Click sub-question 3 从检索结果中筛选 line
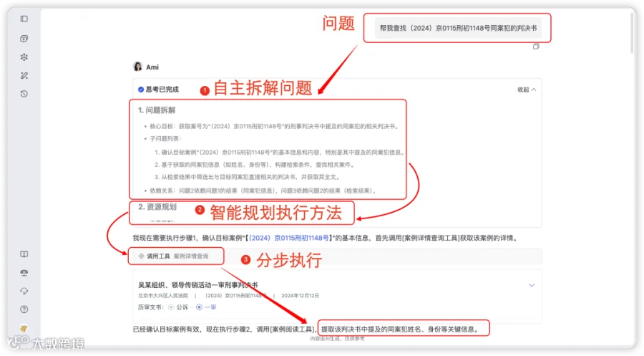 [x=248, y=177]
